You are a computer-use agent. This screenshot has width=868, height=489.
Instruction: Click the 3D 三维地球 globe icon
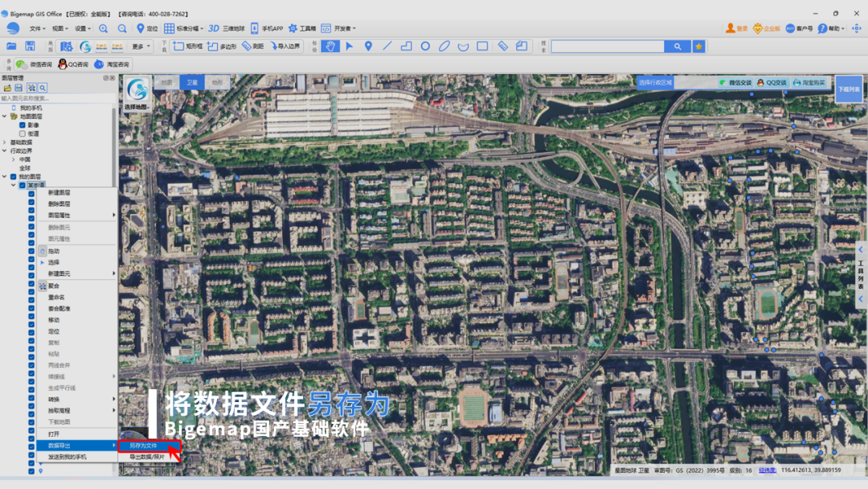(214, 28)
